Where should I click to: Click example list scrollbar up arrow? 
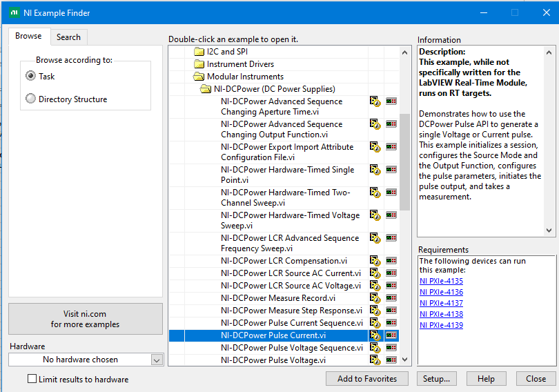click(x=404, y=52)
